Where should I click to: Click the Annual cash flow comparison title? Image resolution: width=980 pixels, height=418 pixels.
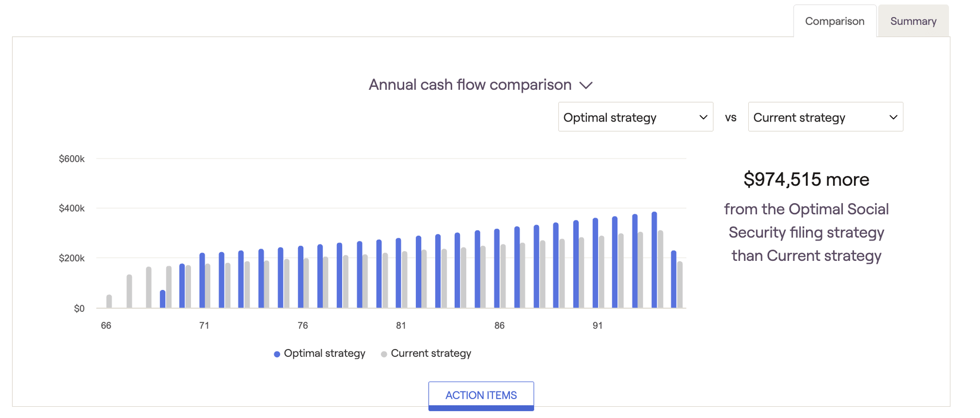(470, 85)
